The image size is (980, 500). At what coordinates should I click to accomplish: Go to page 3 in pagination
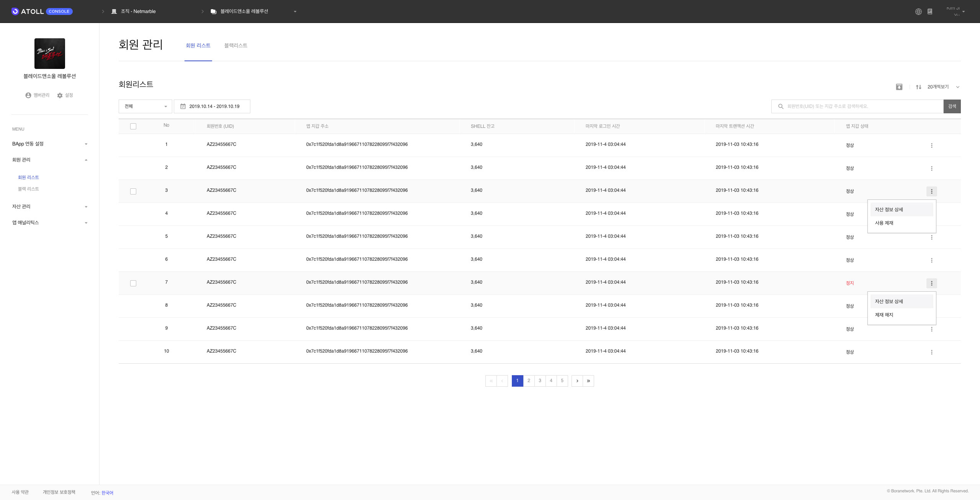point(540,381)
